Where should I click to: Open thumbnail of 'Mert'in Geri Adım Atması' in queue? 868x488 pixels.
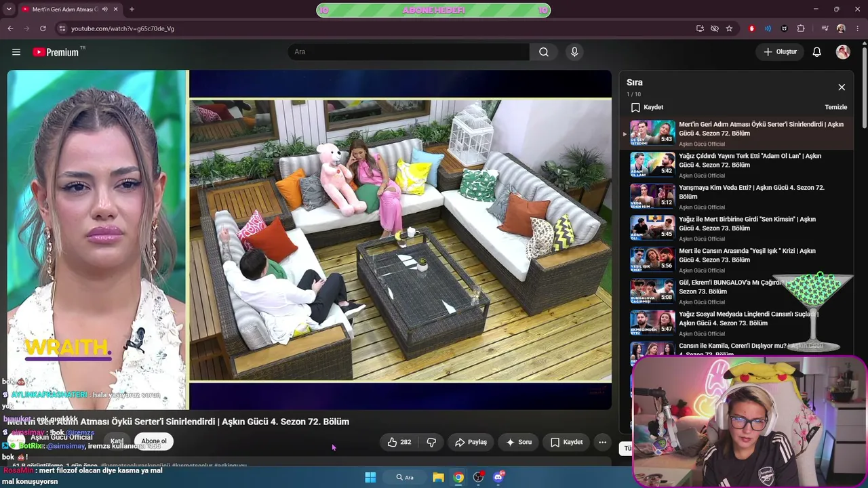652,133
